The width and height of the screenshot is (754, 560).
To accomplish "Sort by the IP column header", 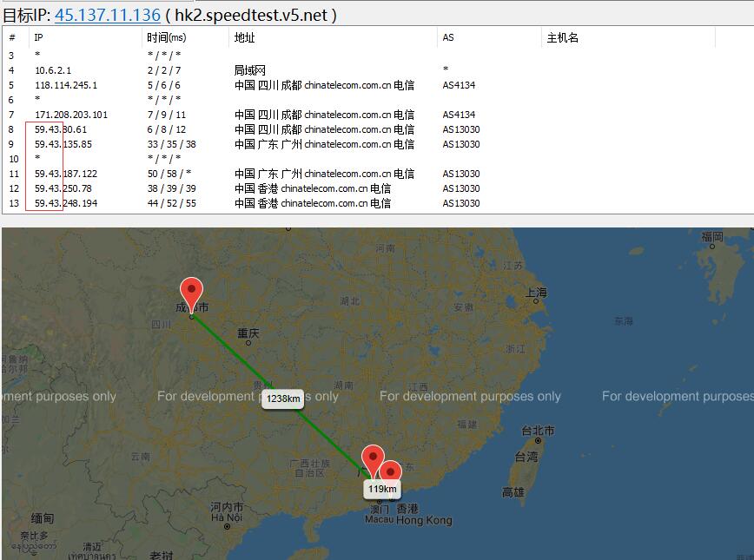I will click(x=85, y=37).
